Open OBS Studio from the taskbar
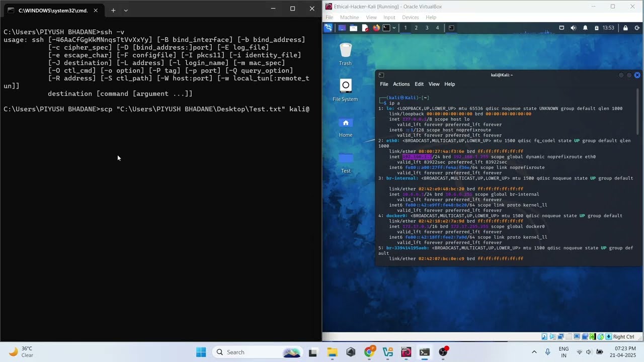Screen dimensions: 644x362 point(443,352)
